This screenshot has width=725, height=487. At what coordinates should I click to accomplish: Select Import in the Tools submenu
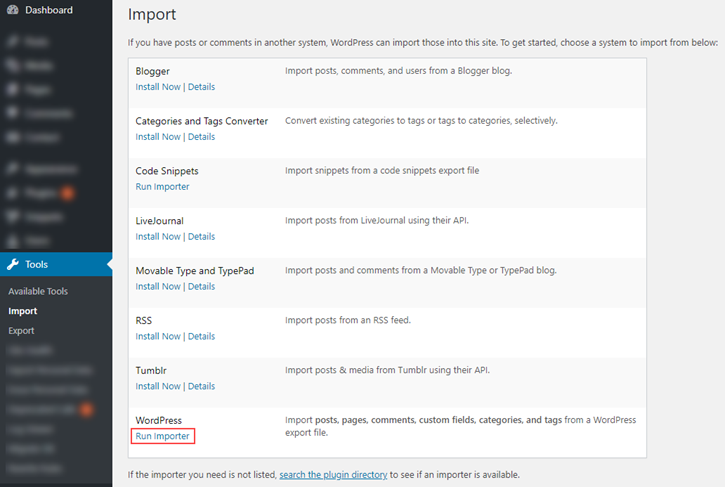22,311
